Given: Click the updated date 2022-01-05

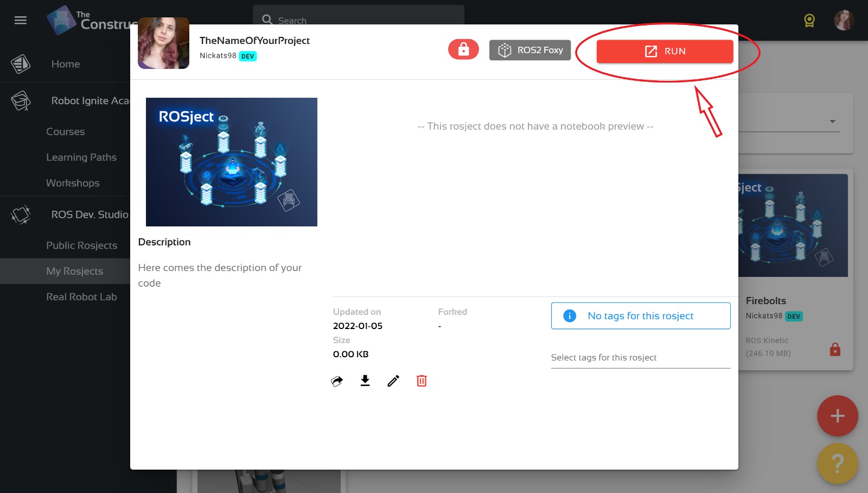Looking at the screenshot, I should click(x=358, y=326).
